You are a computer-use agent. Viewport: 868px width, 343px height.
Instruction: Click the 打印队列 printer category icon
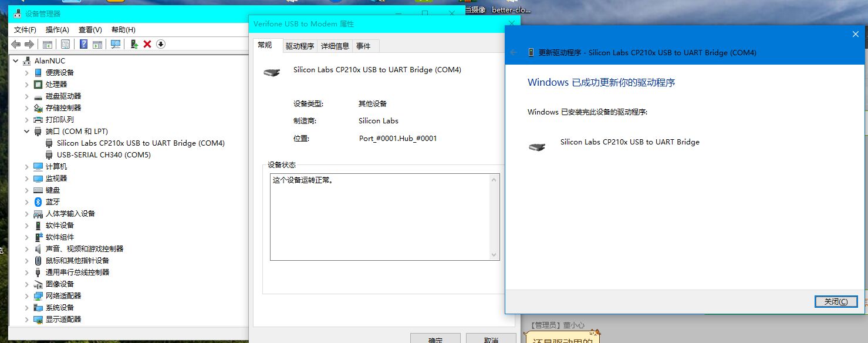[x=38, y=119]
